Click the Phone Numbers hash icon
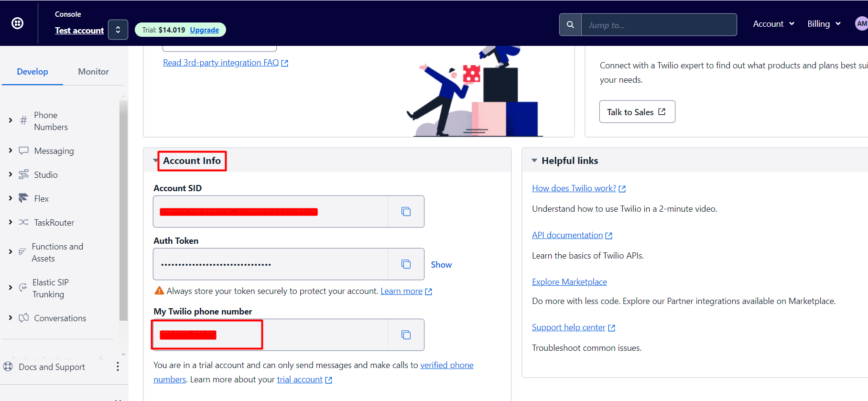This screenshot has width=868, height=401. coord(23,120)
